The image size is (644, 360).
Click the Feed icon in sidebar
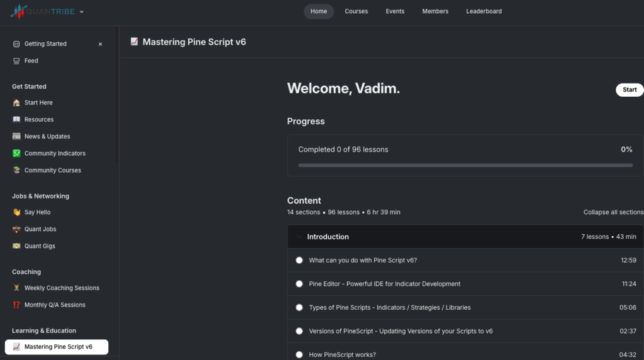click(x=16, y=61)
